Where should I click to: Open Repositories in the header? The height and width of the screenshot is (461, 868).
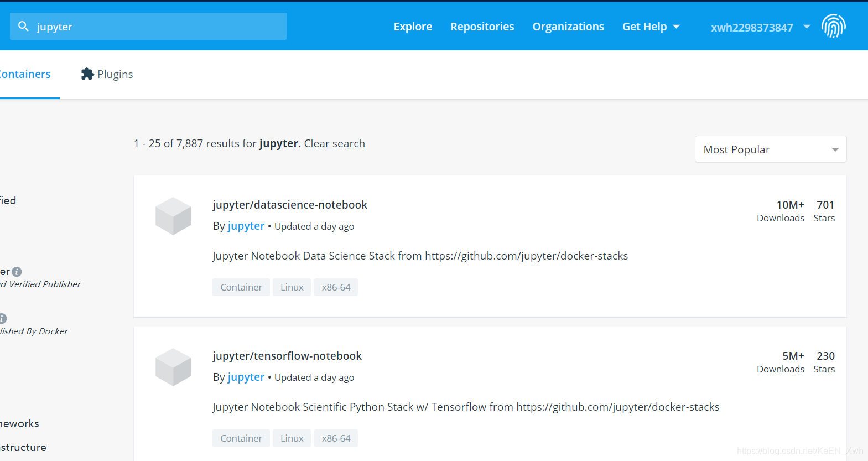coord(482,27)
